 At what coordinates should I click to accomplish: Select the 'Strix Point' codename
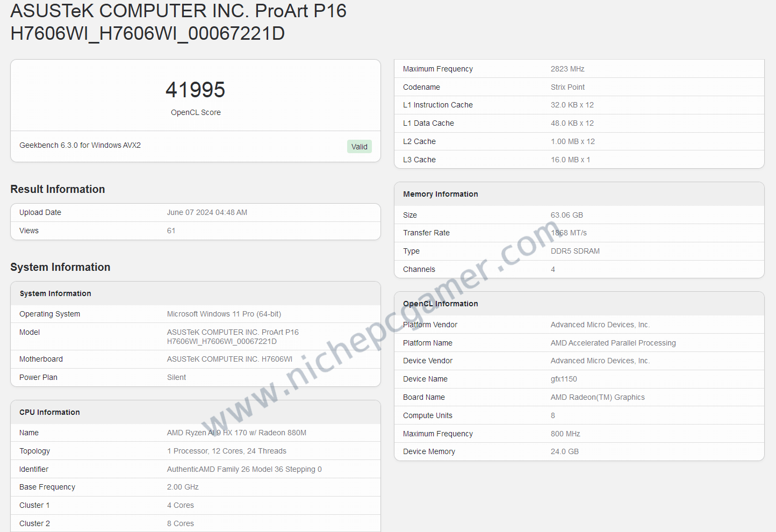pyautogui.click(x=567, y=87)
